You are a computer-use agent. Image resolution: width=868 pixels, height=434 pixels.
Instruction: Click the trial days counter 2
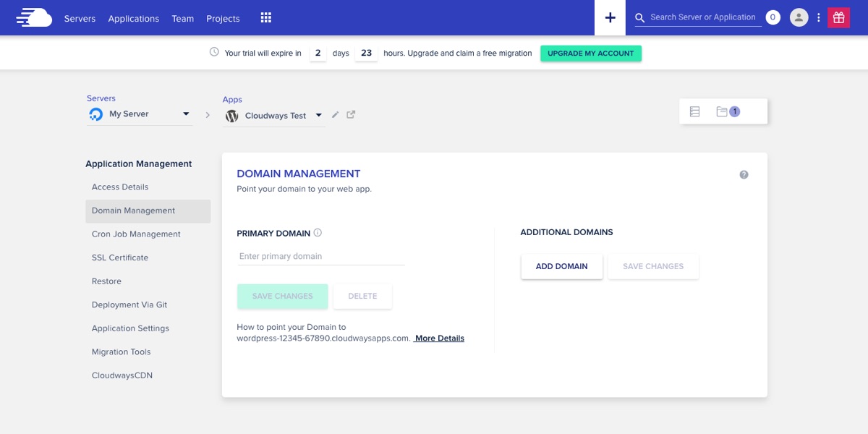tap(318, 53)
